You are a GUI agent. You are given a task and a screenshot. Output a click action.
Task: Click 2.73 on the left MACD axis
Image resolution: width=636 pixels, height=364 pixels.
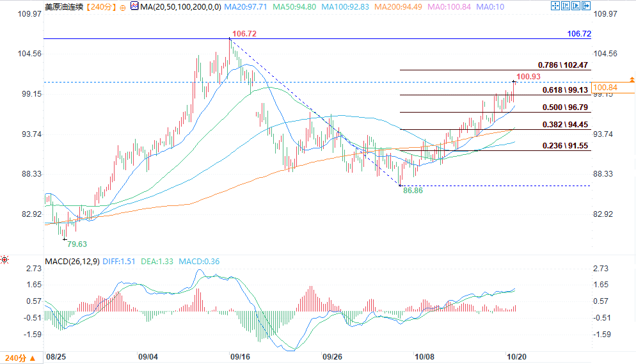click(x=34, y=269)
